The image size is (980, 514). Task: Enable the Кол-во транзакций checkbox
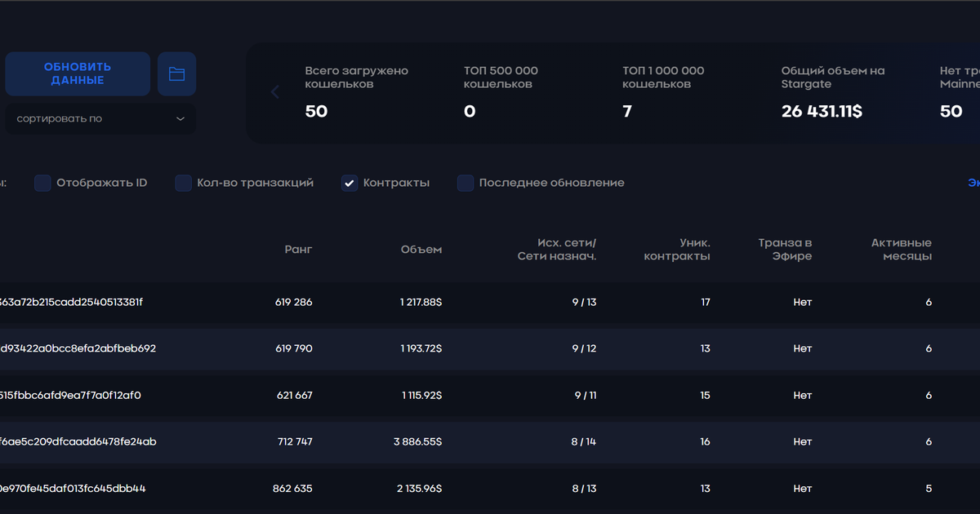(x=184, y=184)
